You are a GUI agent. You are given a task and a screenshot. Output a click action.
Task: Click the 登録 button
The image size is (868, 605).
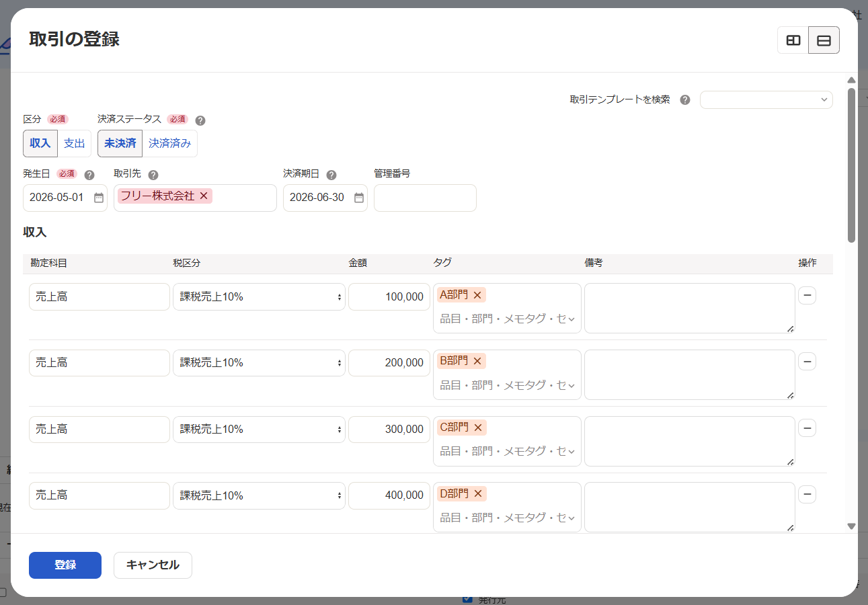(x=65, y=565)
